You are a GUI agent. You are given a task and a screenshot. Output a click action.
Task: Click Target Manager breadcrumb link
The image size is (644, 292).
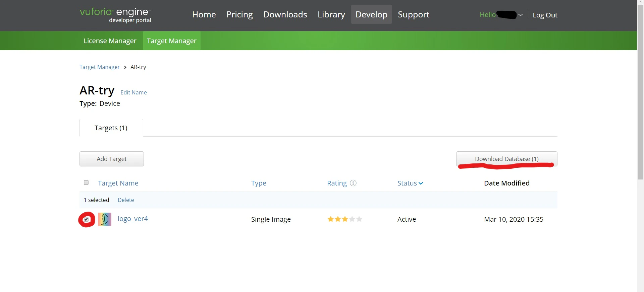coord(100,67)
